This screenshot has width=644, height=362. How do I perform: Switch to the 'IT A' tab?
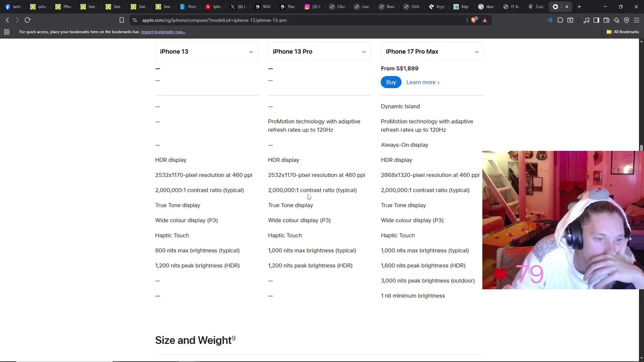pyautogui.click(x=511, y=7)
